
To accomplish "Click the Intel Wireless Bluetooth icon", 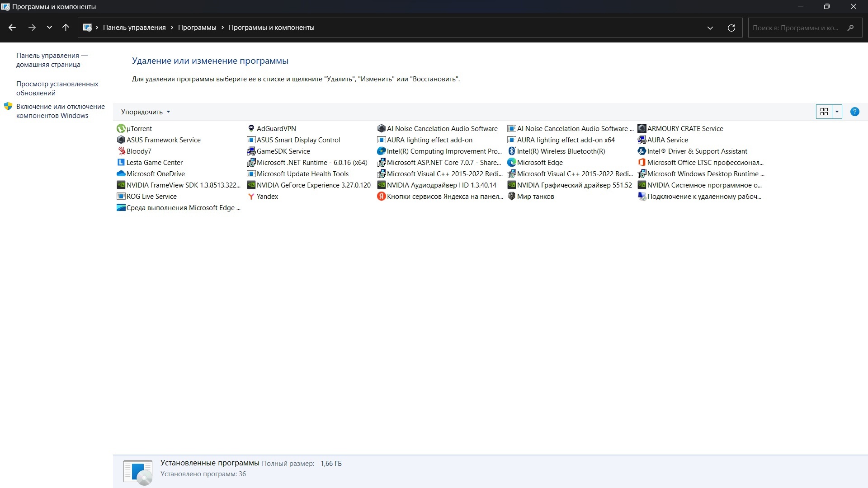I will tap(512, 151).
